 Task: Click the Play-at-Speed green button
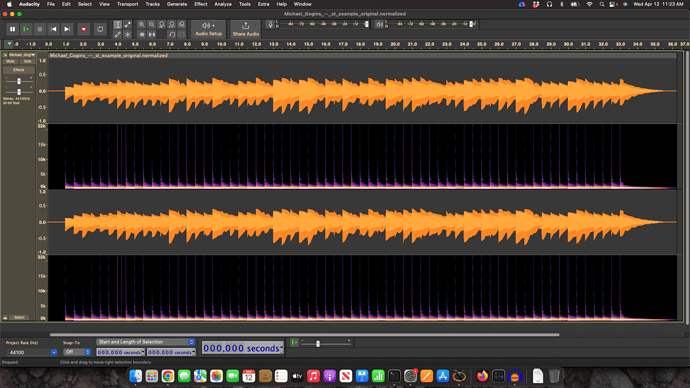click(x=294, y=342)
